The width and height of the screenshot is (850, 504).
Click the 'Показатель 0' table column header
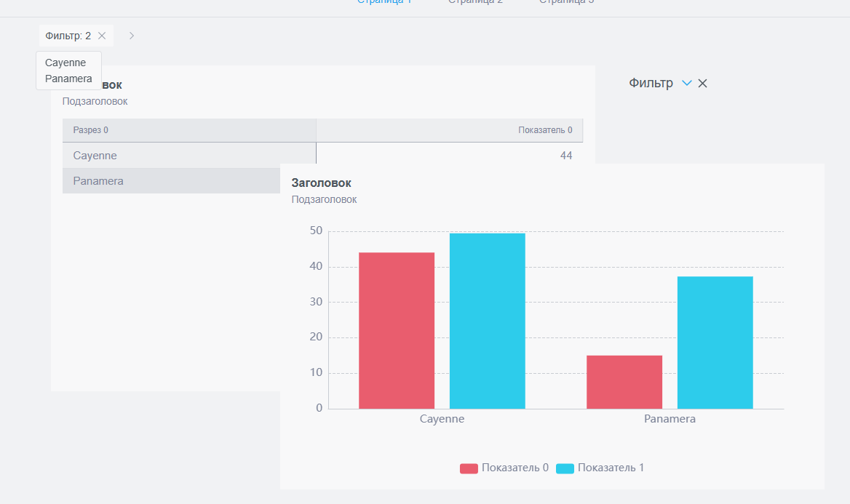545,130
